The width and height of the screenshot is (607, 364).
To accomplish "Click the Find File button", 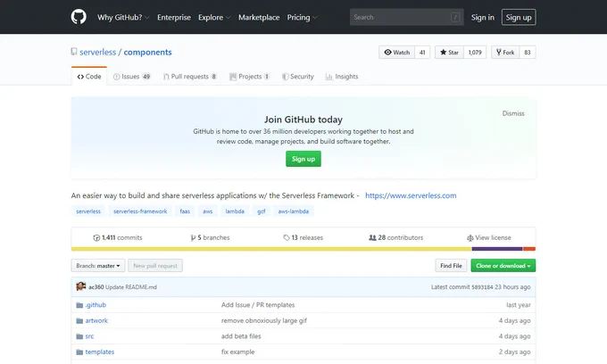I will click(x=451, y=266).
